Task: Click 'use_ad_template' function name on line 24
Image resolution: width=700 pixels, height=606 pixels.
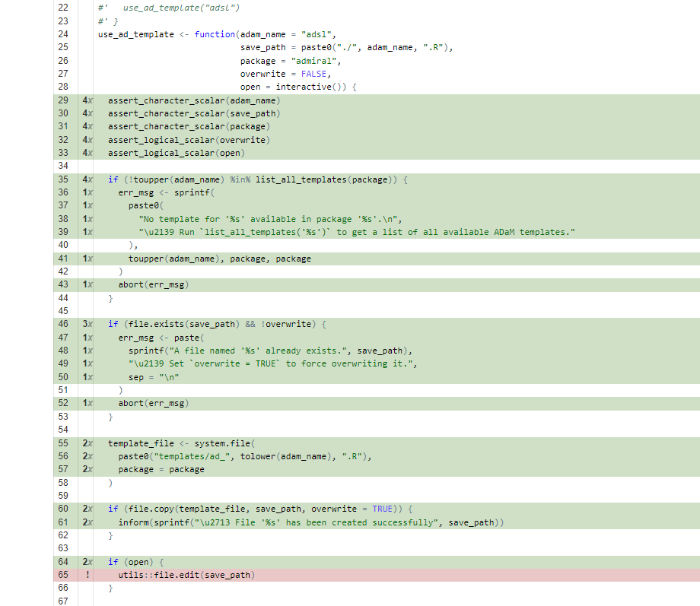Action: click(x=136, y=34)
